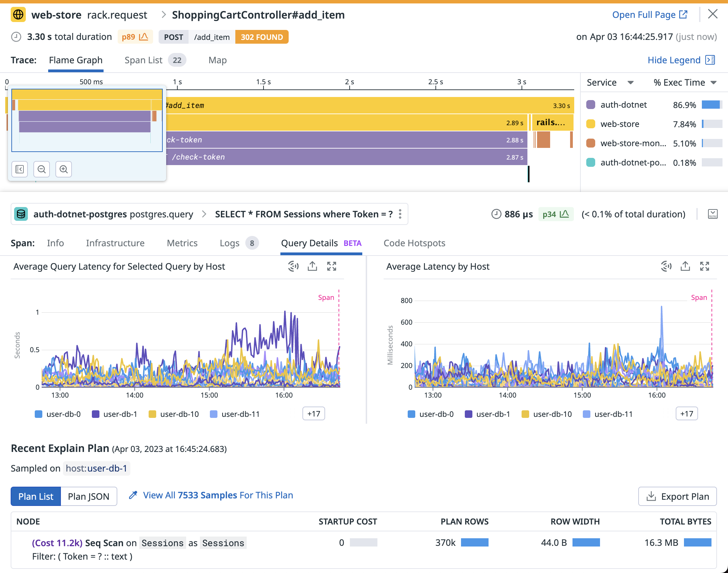Viewport: 728px width, 573px height.
Task: Click the Export Plan button
Action: tap(677, 496)
